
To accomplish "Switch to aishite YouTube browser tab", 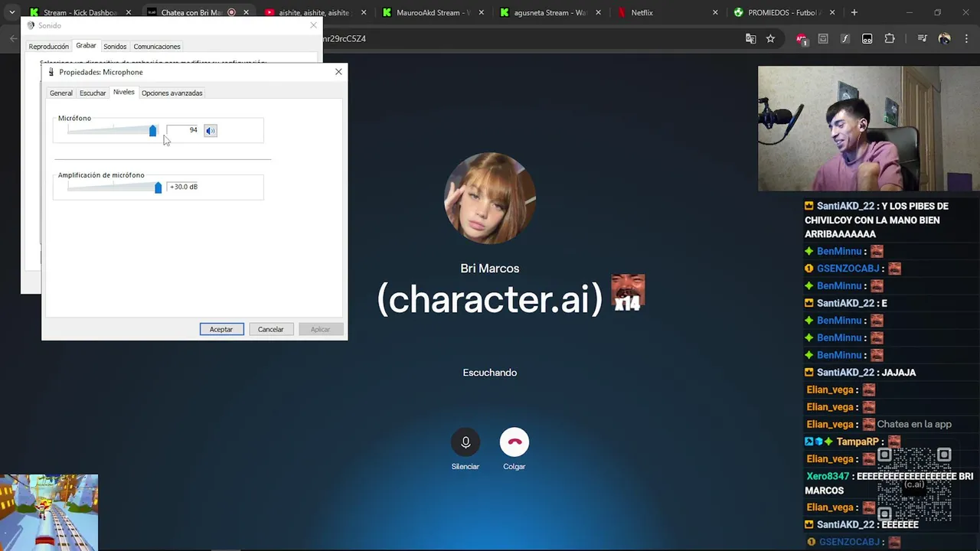I will click(x=314, y=12).
